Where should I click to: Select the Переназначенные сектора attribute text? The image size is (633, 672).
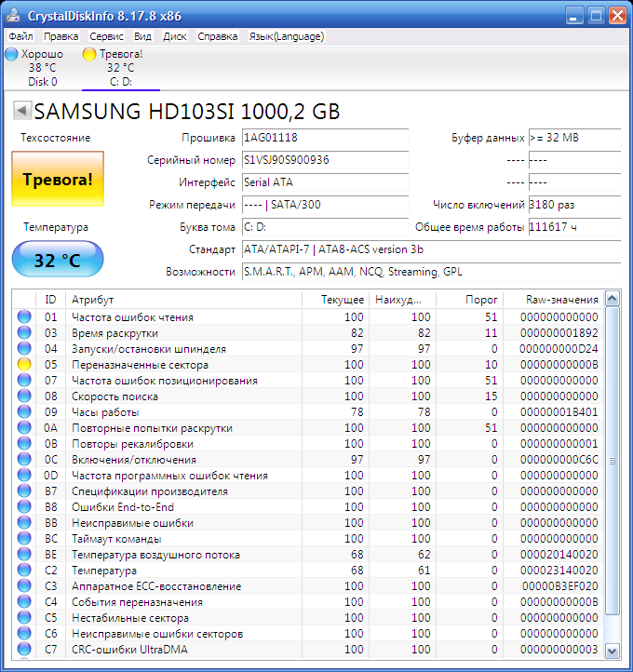click(140, 365)
